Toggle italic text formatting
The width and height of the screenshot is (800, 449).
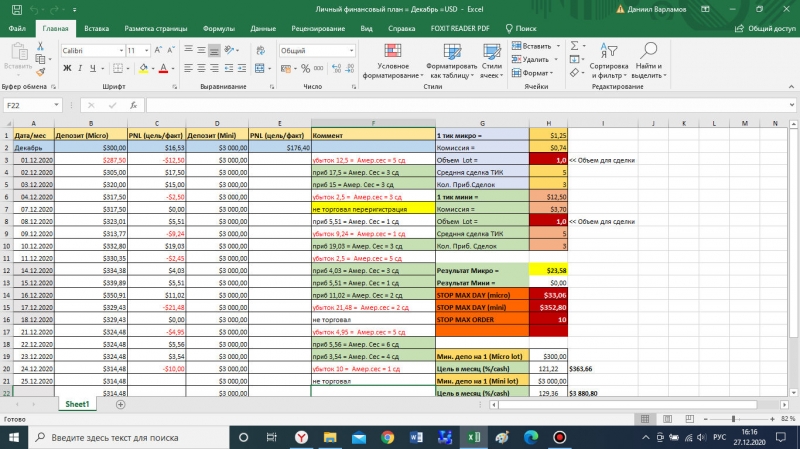[x=80, y=68]
